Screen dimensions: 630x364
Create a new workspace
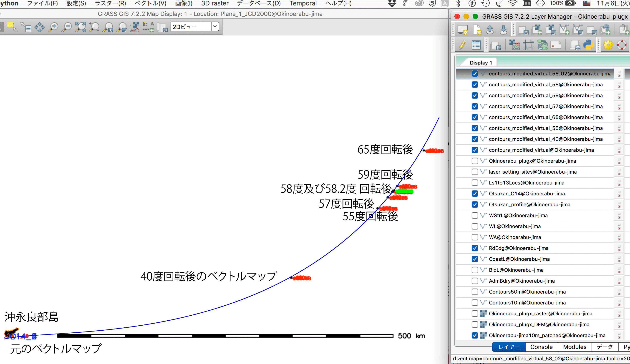477,30
